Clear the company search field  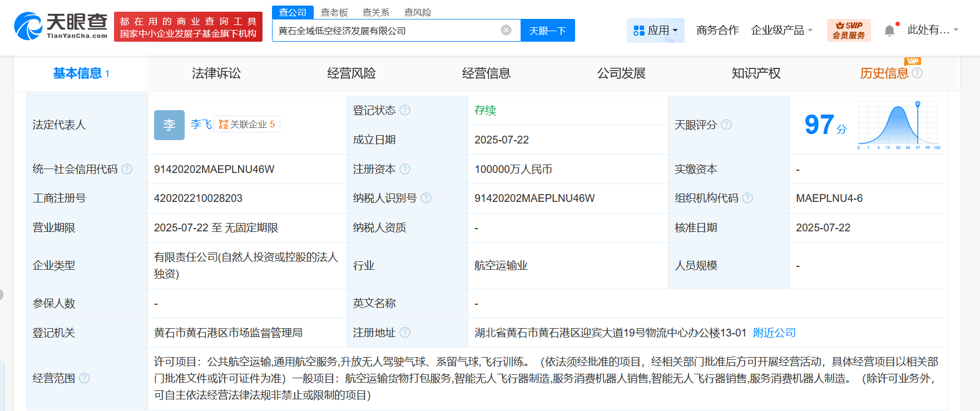pyautogui.click(x=506, y=30)
